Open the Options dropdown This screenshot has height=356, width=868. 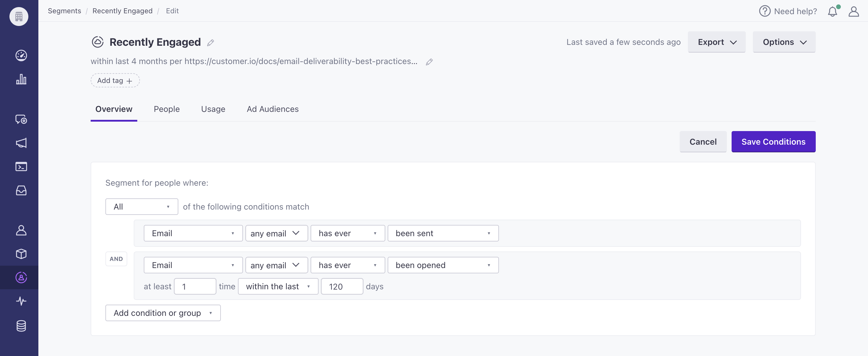coord(784,42)
